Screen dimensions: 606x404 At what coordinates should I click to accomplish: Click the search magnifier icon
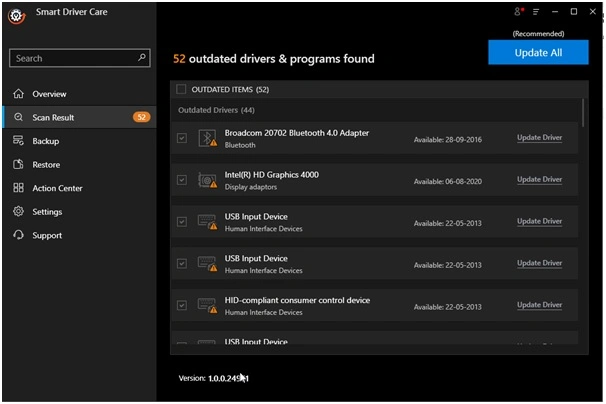(x=142, y=58)
